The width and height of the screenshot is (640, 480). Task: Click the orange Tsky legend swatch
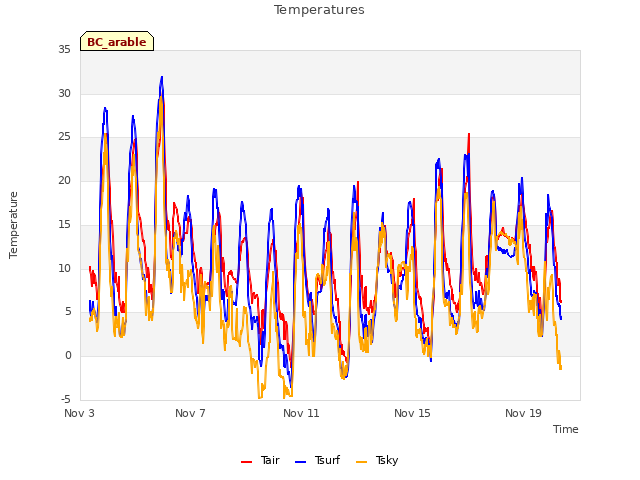(x=361, y=462)
